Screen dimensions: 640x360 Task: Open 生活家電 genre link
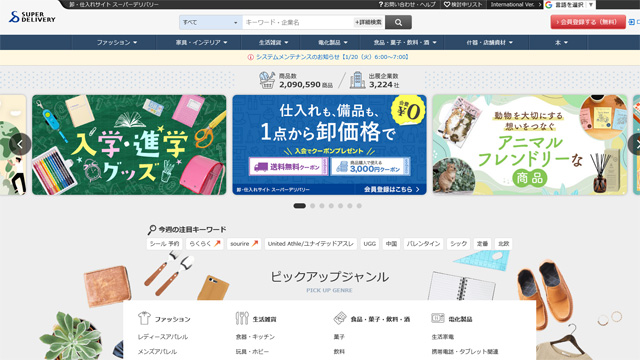[x=443, y=337]
